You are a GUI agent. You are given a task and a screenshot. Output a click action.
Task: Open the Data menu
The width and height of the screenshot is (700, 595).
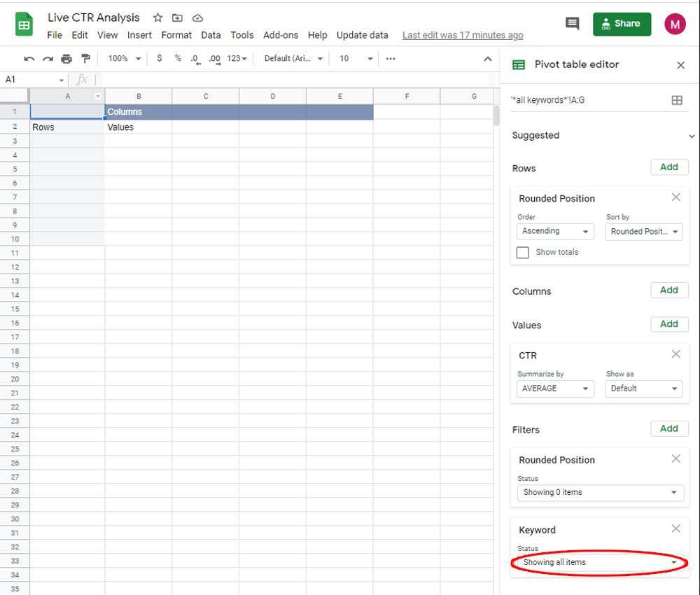[211, 35]
